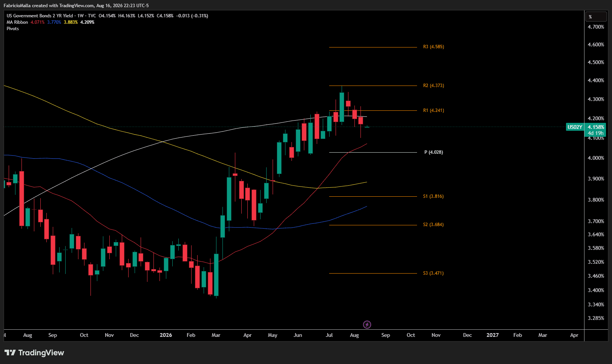Click the 3.700% price axis label
The width and height of the screenshot is (612, 364).
coord(596,221)
